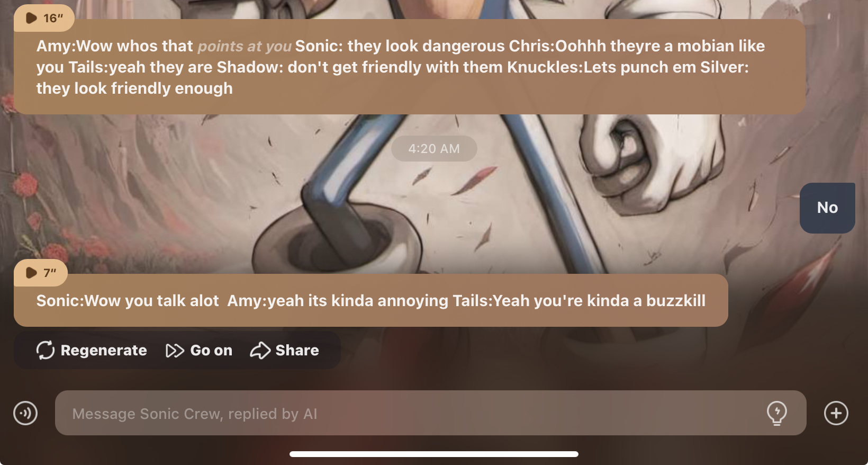Click the 4:20 AM timestamp pill
The width and height of the screenshot is (868, 465).
click(x=434, y=149)
